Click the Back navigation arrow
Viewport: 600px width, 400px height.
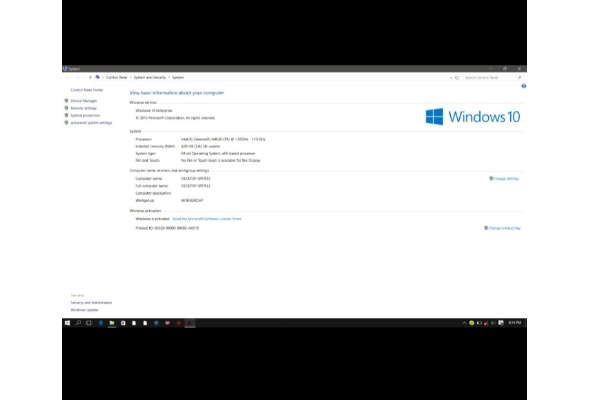[67, 77]
